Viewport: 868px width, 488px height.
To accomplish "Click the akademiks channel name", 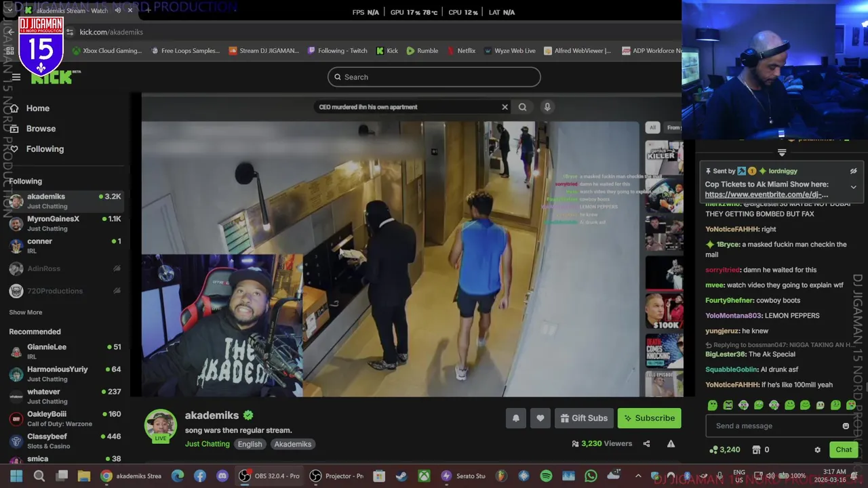I will [x=212, y=415].
